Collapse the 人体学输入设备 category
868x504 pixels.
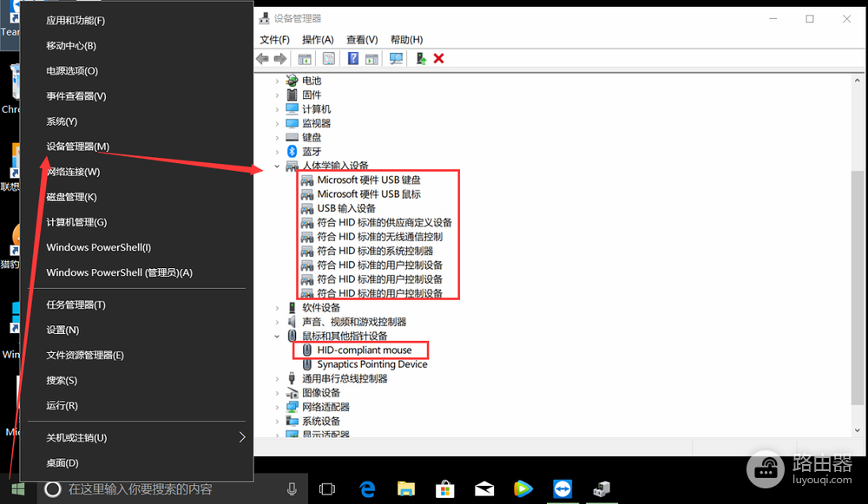(x=278, y=166)
